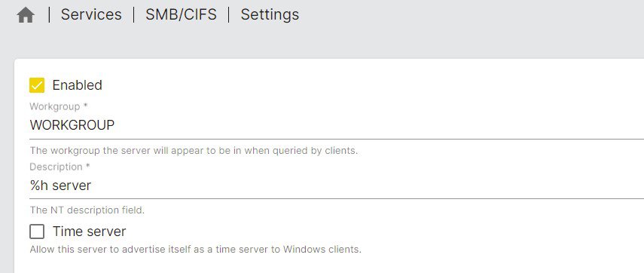Open the Services breadcrumb
Image resolution: width=644 pixels, height=273 pixels.
pyautogui.click(x=91, y=14)
